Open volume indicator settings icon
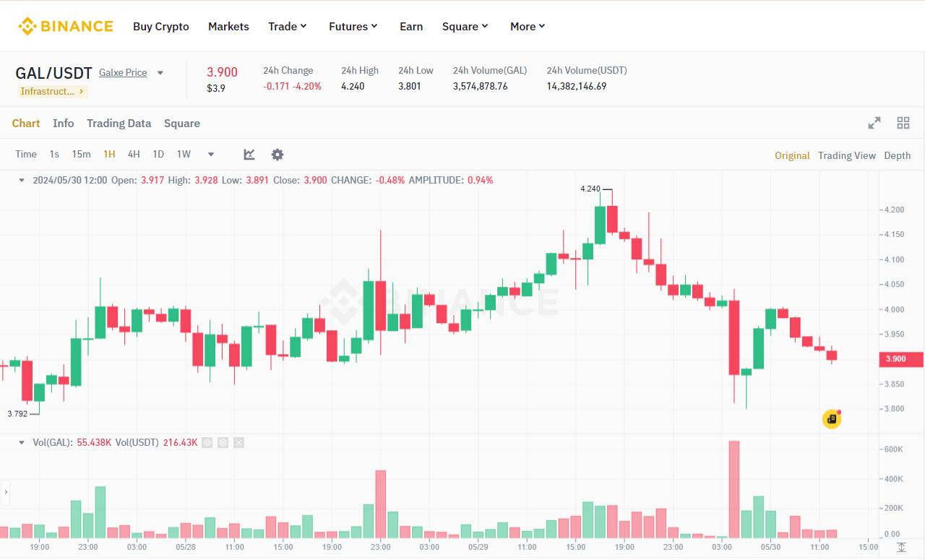The width and height of the screenshot is (925, 560). coord(223,442)
